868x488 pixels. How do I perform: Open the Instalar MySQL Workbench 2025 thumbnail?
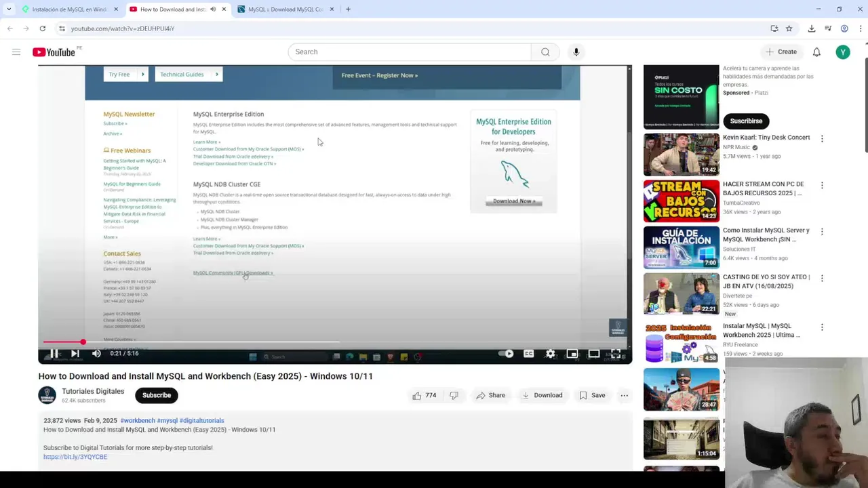(x=681, y=343)
